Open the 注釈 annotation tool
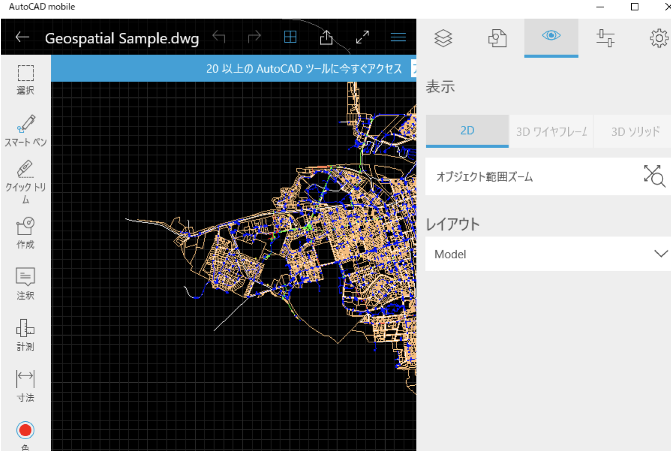Image resolution: width=671 pixels, height=451 pixels. [26, 284]
